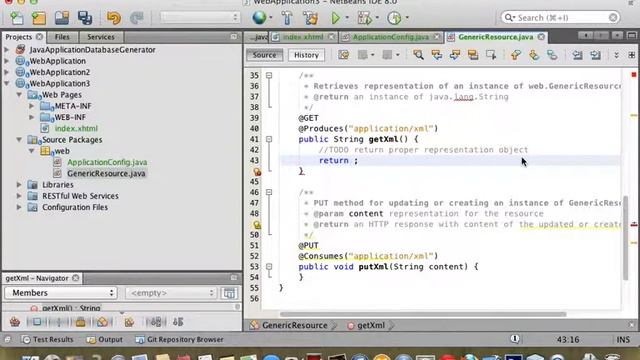Click the Debug Project icon
Screen dimensions: 640x360
(364, 18)
